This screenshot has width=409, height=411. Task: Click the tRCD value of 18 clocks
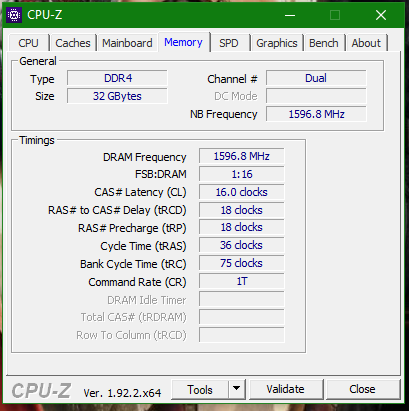[242, 210]
